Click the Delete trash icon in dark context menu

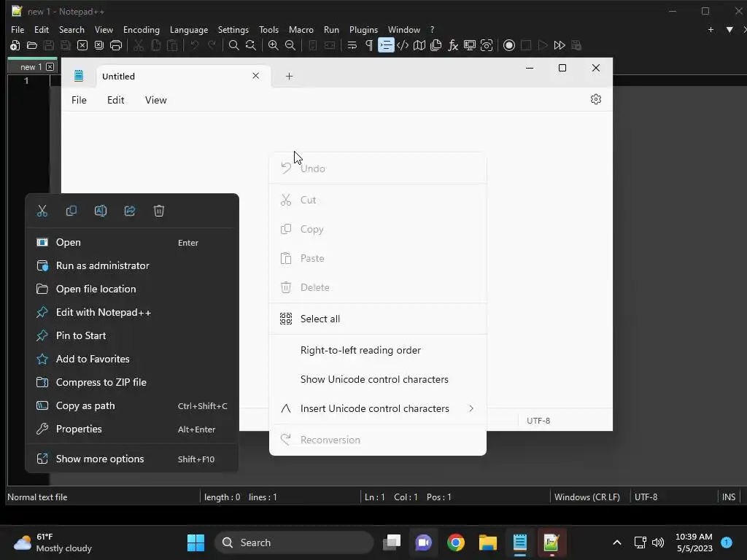[x=159, y=211]
